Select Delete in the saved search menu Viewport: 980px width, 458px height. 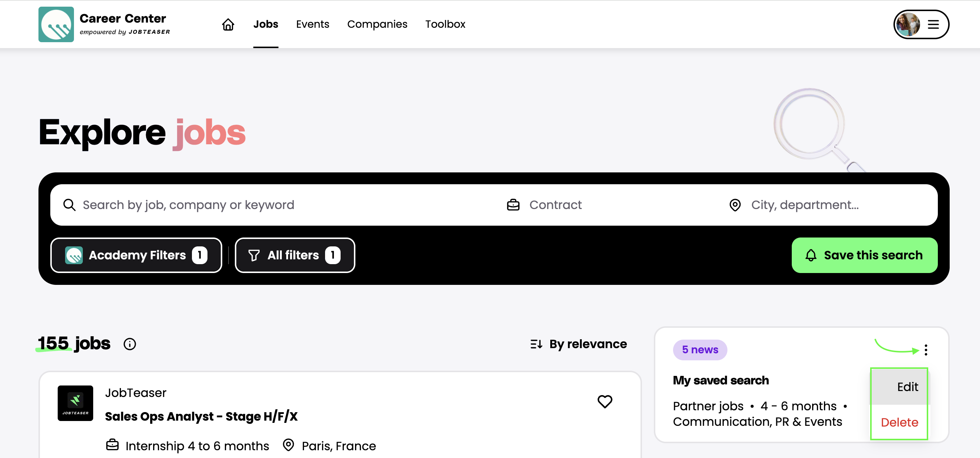(x=899, y=422)
